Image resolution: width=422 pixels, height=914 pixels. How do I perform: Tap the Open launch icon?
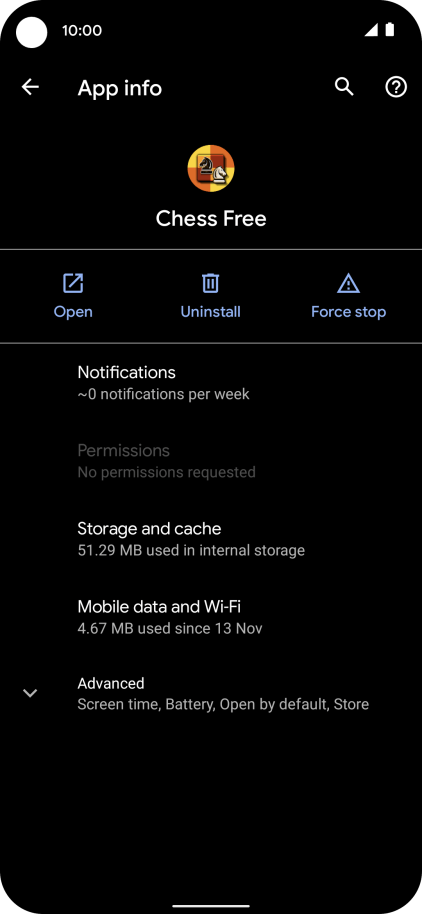click(x=73, y=283)
